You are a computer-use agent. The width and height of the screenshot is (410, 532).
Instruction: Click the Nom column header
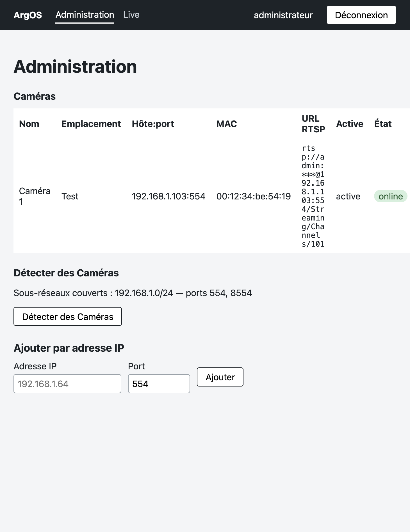(29, 124)
